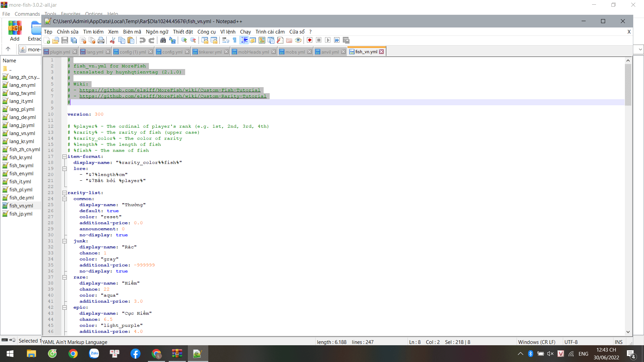Image resolution: width=644 pixels, height=362 pixels.
Task: Switch to the mobHeads.yml tab
Action: pyautogui.click(x=253, y=52)
